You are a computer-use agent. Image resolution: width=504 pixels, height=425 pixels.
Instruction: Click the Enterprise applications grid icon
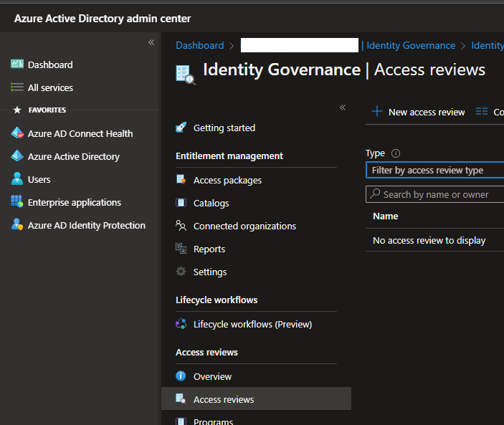(x=17, y=202)
